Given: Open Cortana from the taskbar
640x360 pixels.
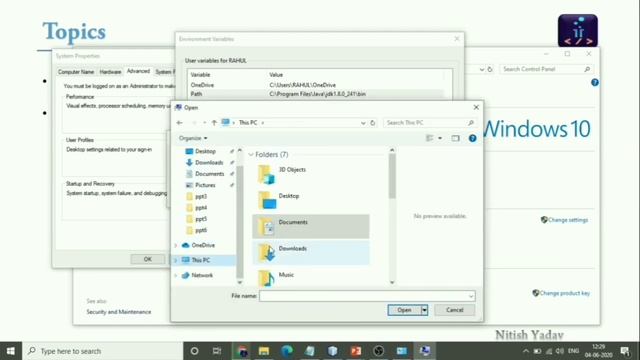Looking at the screenshot, I should pos(194,351).
